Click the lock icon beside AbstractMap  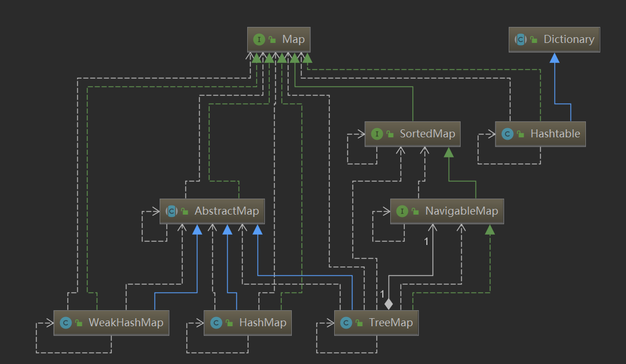click(185, 211)
